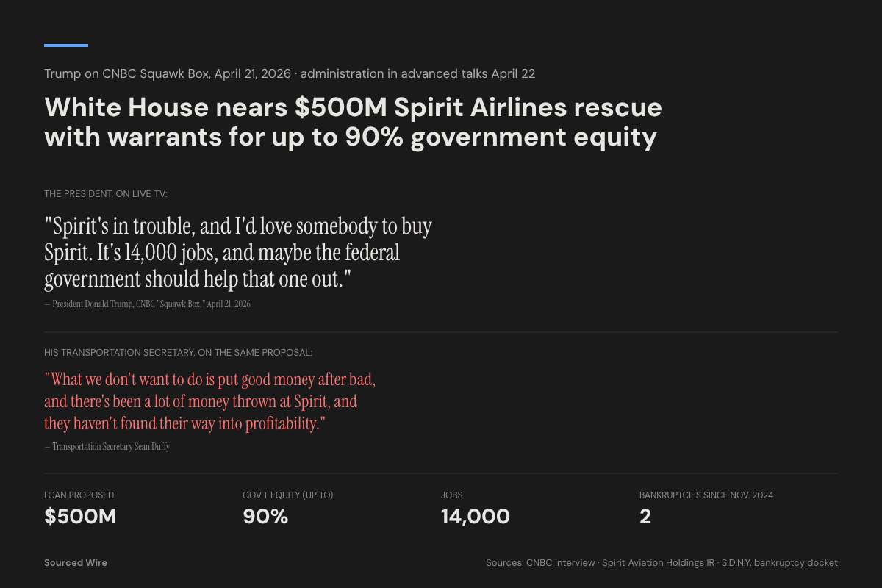Click the Sourced Wire brand name
882x588 pixels.
coord(76,563)
